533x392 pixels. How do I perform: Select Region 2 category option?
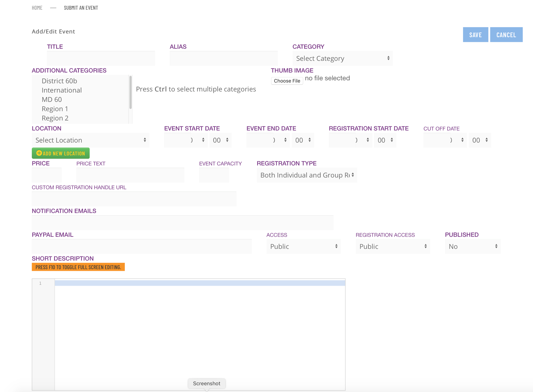point(55,118)
